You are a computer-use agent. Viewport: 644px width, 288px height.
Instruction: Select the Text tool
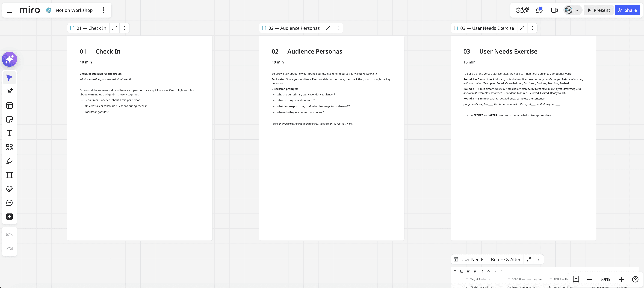tap(9, 133)
